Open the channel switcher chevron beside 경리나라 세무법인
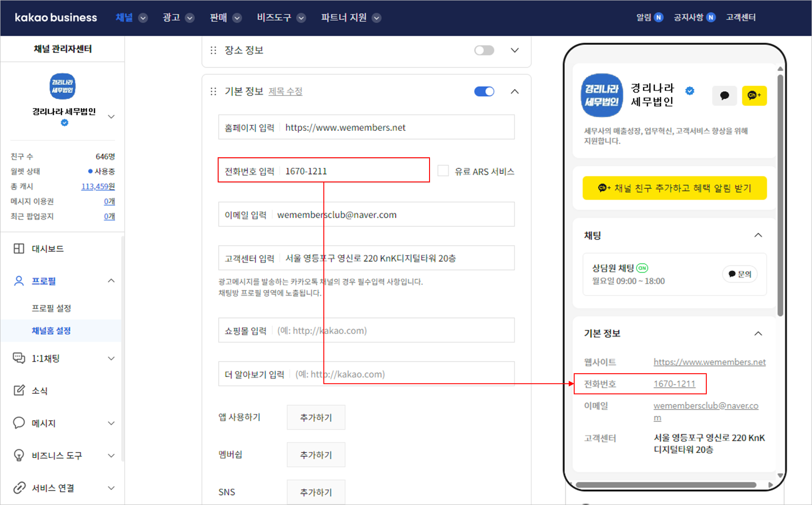Image resolution: width=812 pixels, height=505 pixels. tap(112, 117)
